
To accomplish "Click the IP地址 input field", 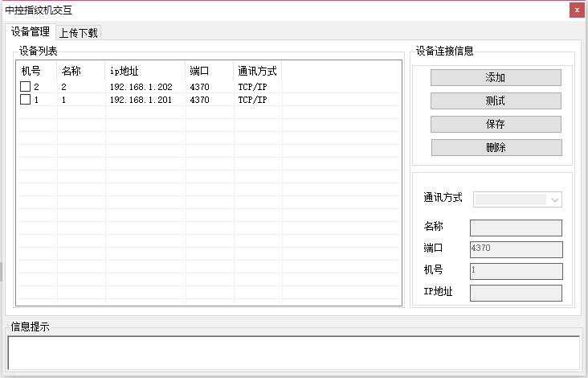I will 516,293.
